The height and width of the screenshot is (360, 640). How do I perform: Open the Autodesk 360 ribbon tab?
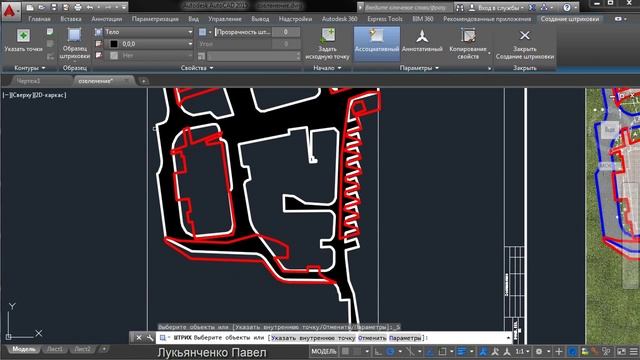coord(340,19)
